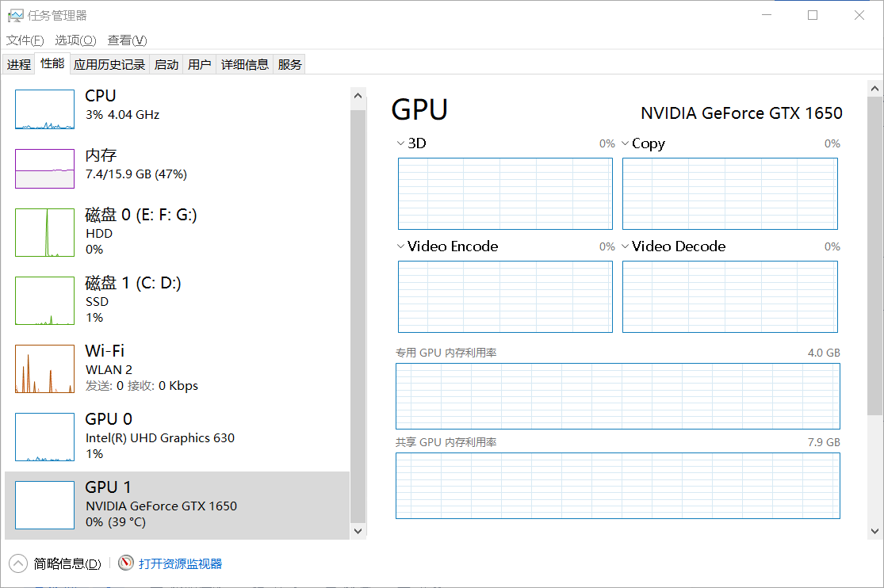Click the resource monitor gauge icon
Screen dimensions: 884x588
126,563
